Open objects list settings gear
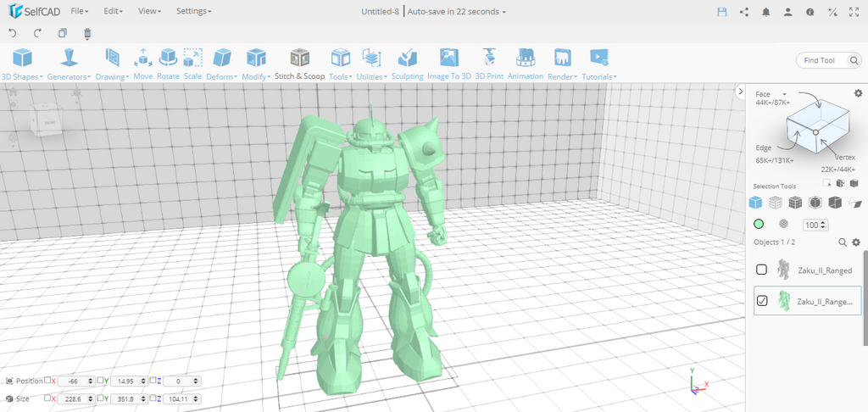 (x=856, y=242)
